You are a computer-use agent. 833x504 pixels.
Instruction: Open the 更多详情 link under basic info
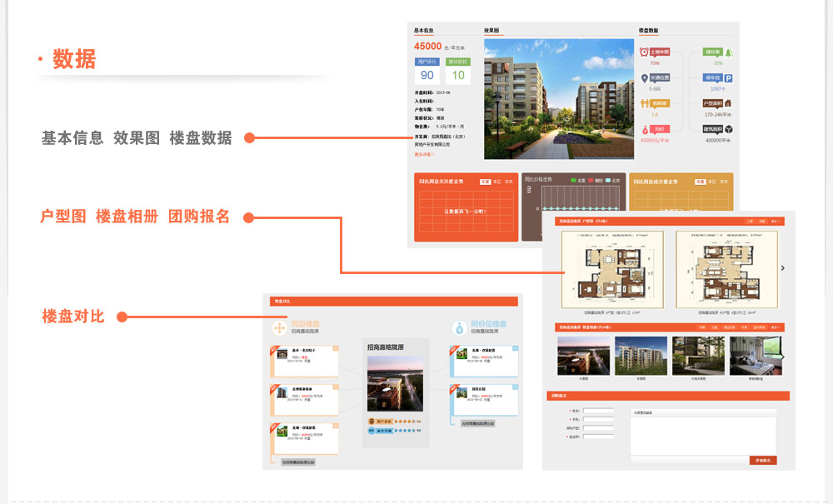424,154
